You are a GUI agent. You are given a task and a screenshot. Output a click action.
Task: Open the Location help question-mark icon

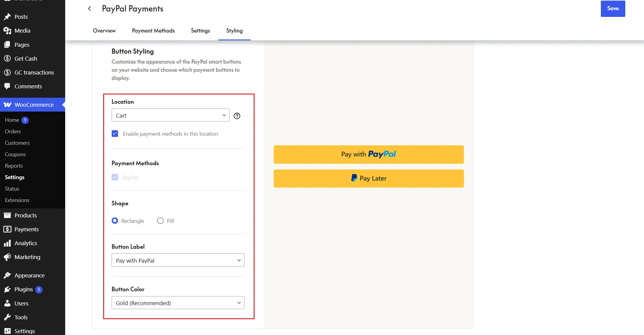[x=237, y=116]
